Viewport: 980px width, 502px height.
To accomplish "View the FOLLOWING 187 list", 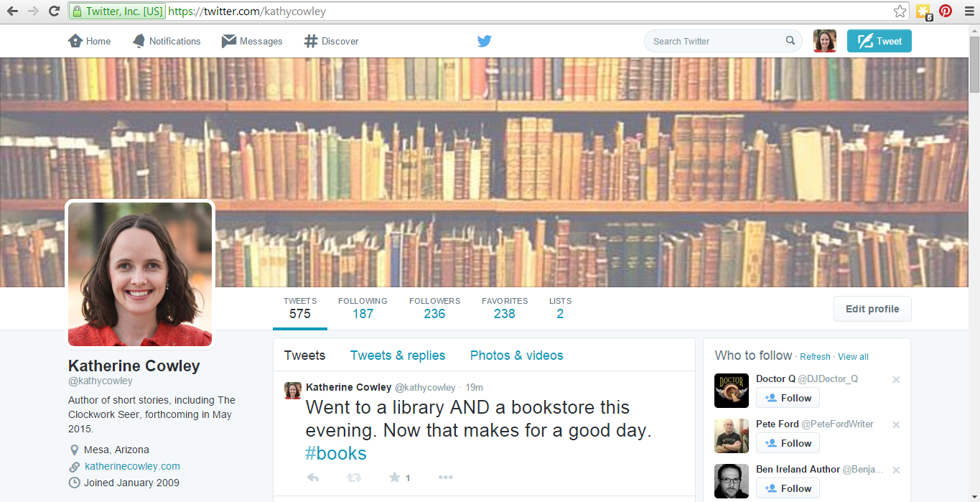I will tap(363, 308).
